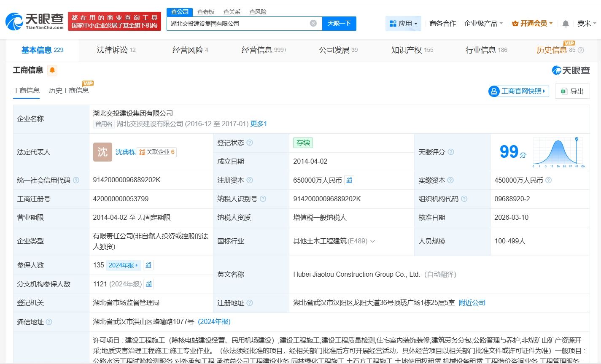Click the TianYanCha logo
The image size is (601, 364).
click(35, 21)
